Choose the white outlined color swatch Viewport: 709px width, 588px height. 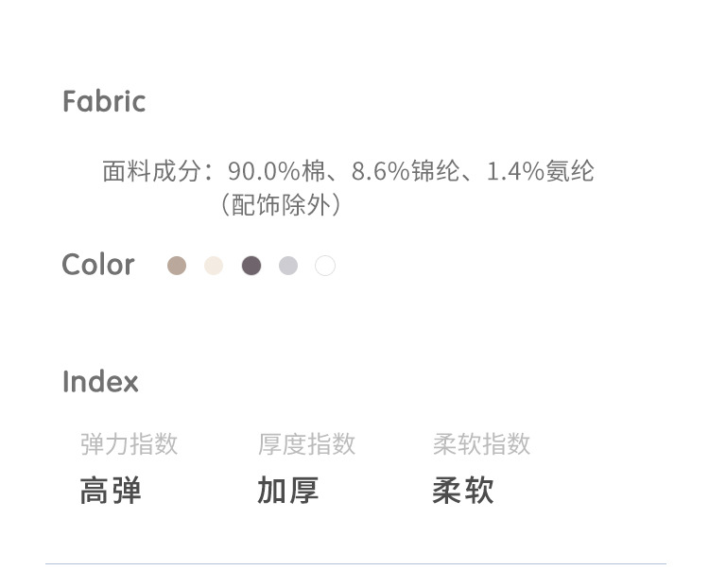tap(325, 266)
